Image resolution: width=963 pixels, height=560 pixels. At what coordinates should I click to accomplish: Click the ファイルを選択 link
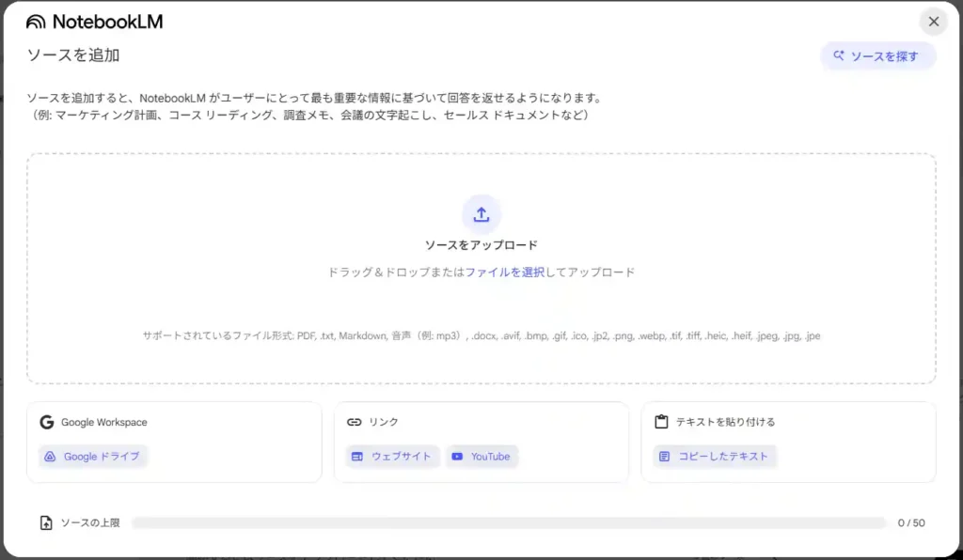point(505,272)
